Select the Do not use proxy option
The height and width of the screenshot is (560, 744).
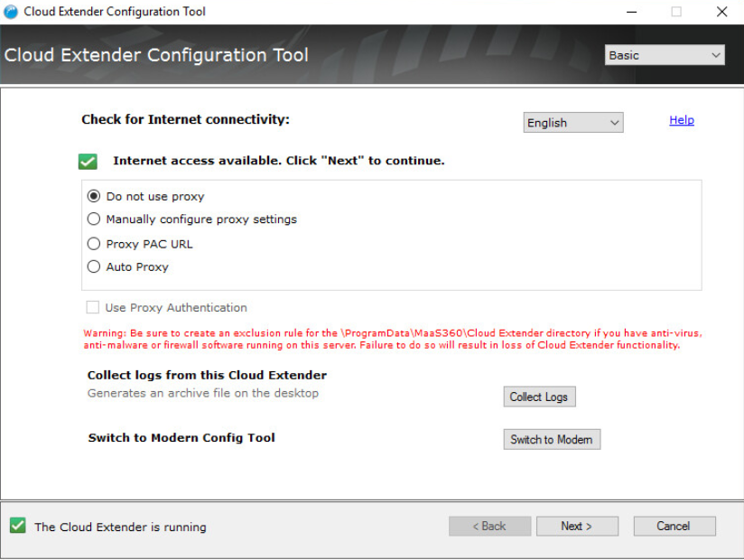[x=94, y=196]
